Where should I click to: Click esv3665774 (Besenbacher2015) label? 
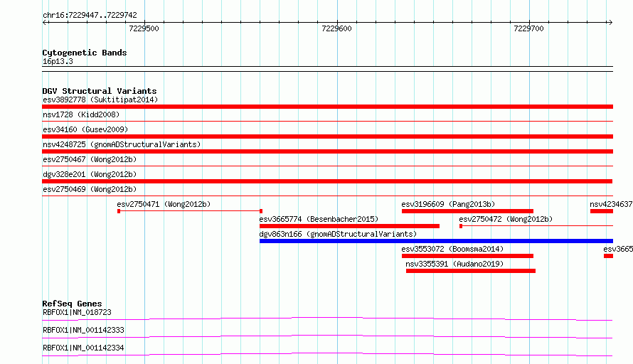point(319,219)
